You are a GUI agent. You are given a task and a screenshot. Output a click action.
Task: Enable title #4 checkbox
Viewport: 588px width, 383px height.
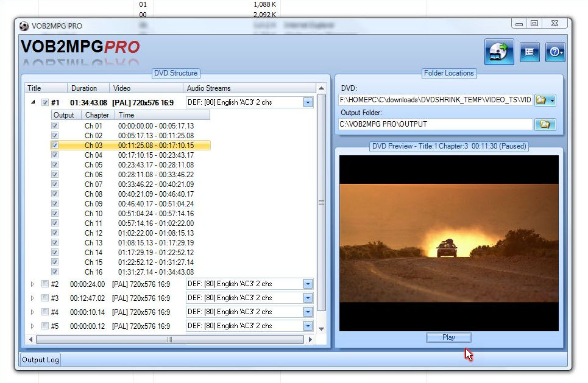(x=45, y=312)
